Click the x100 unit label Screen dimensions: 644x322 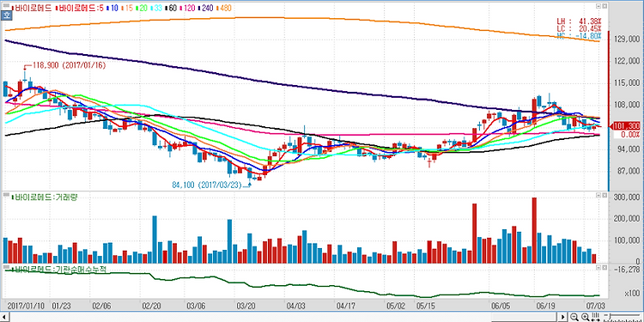633,294
